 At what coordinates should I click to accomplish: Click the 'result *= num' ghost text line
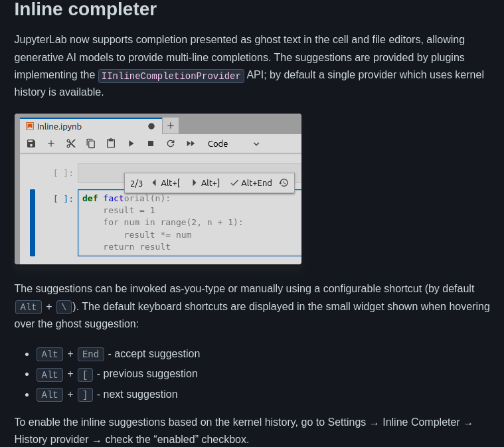tap(158, 234)
